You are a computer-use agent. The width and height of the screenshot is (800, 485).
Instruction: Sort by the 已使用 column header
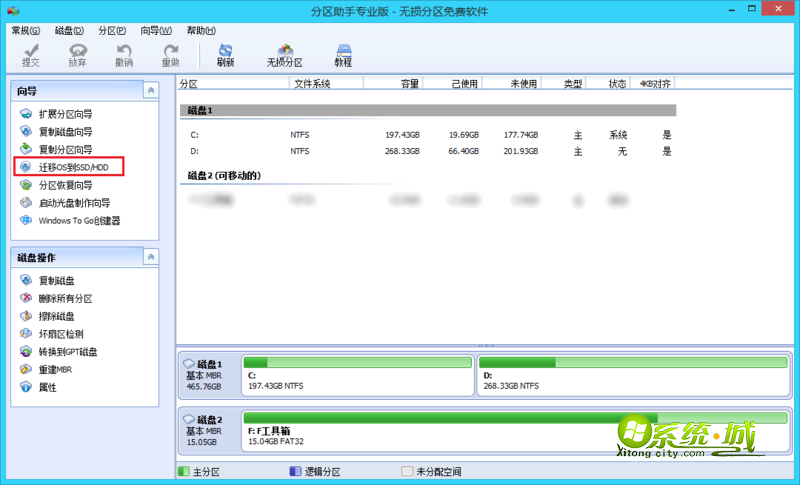coord(452,84)
